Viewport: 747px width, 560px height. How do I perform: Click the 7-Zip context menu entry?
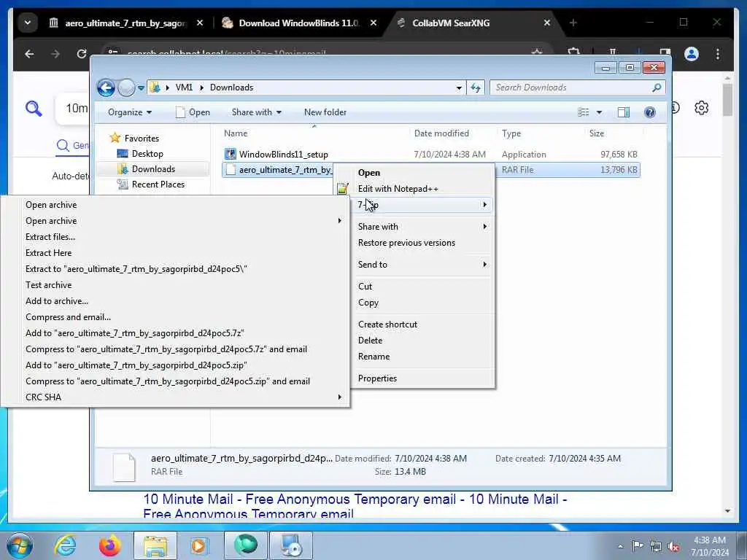(x=414, y=205)
